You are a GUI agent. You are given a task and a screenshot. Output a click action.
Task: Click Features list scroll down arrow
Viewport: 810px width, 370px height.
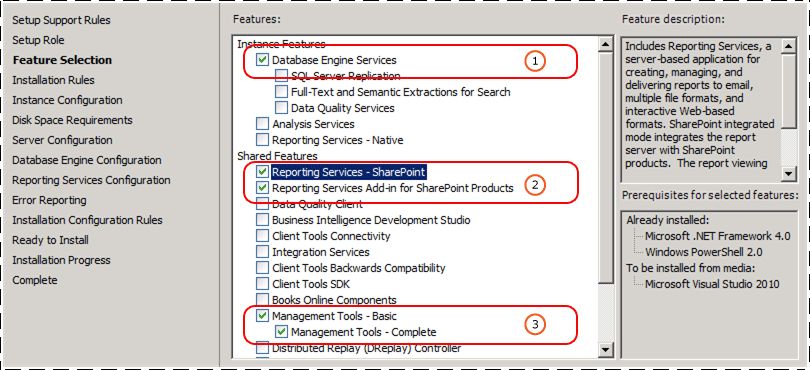click(x=605, y=350)
